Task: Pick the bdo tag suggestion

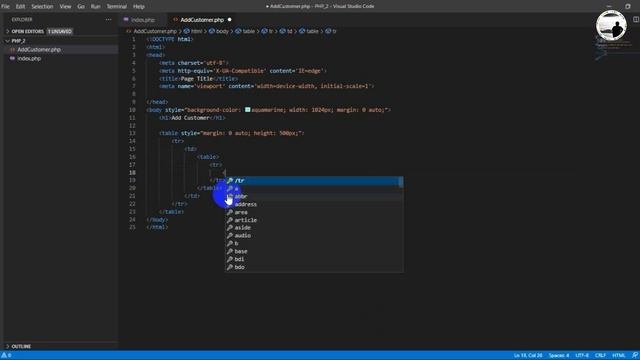Action: tap(314, 267)
